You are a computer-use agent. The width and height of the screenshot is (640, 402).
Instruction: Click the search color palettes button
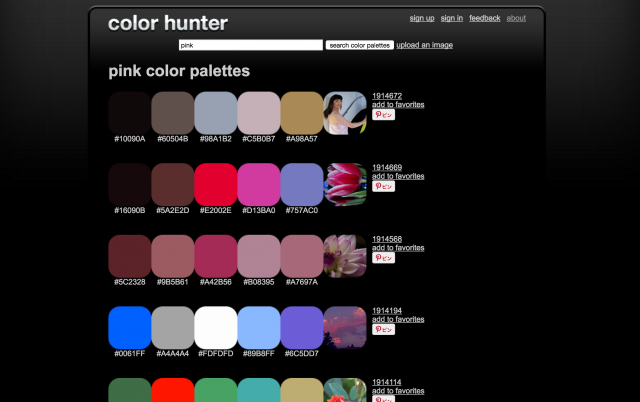(x=359, y=45)
